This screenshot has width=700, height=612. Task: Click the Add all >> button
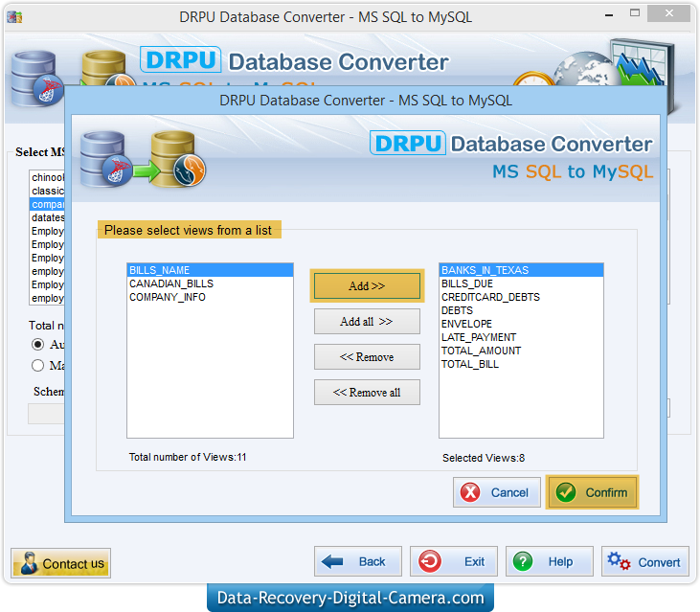367,322
